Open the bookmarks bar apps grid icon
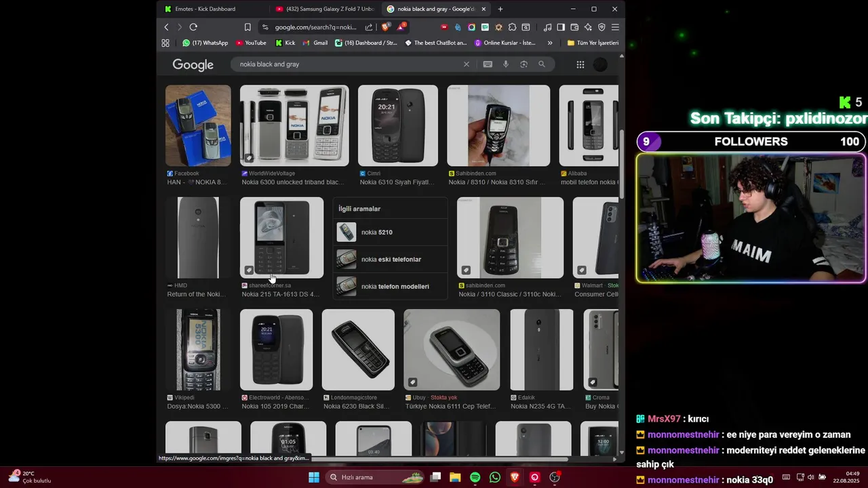This screenshot has height=488, width=868. point(165,43)
